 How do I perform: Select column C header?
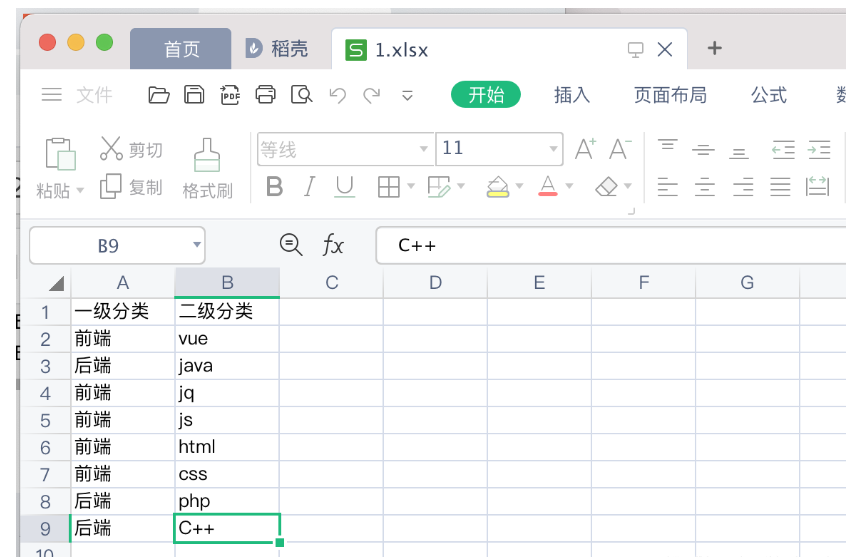tap(331, 283)
